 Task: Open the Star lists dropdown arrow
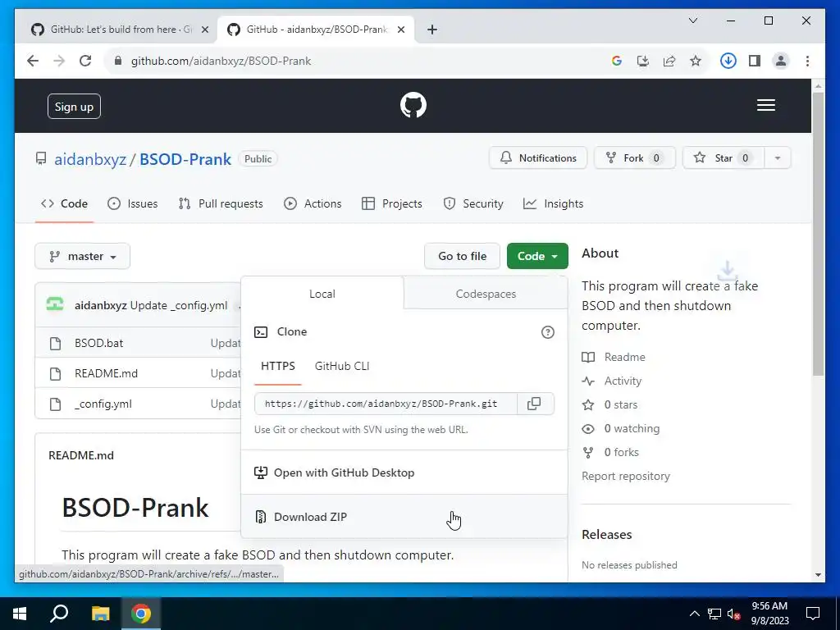point(778,158)
